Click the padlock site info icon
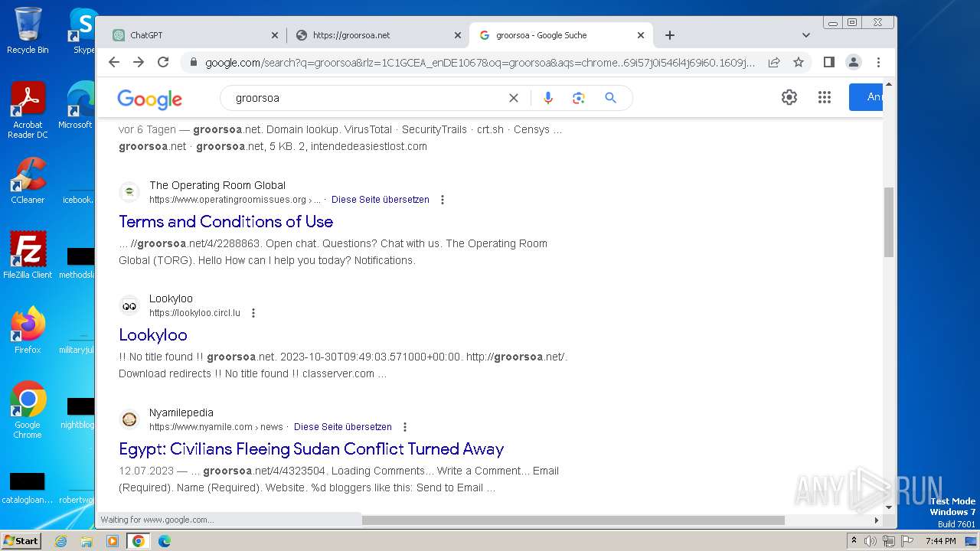The width and height of the screenshot is (980, 551). pos(194,63)
